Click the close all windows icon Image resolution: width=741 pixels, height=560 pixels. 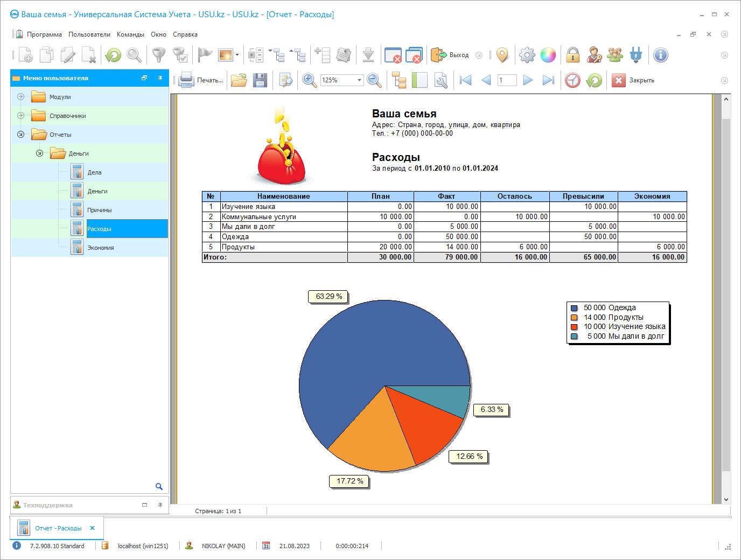click(x=414, y=55)
